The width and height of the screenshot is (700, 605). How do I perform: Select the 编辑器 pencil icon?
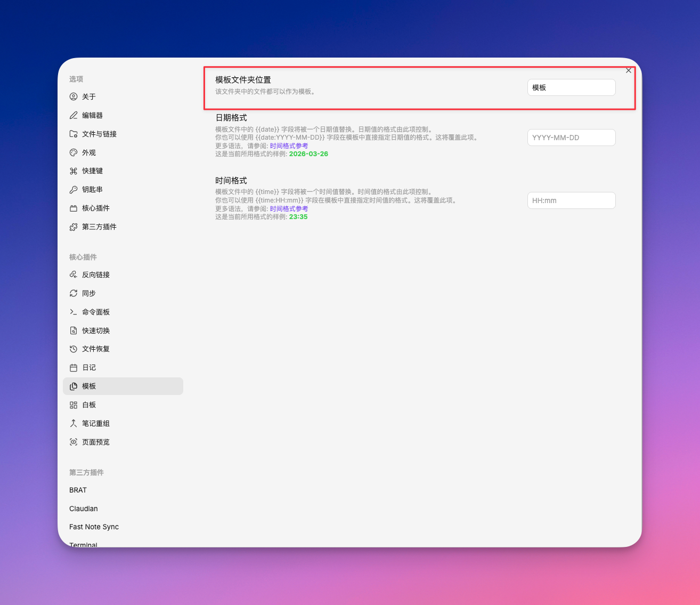pyautogui.click(x=74, y=115)
